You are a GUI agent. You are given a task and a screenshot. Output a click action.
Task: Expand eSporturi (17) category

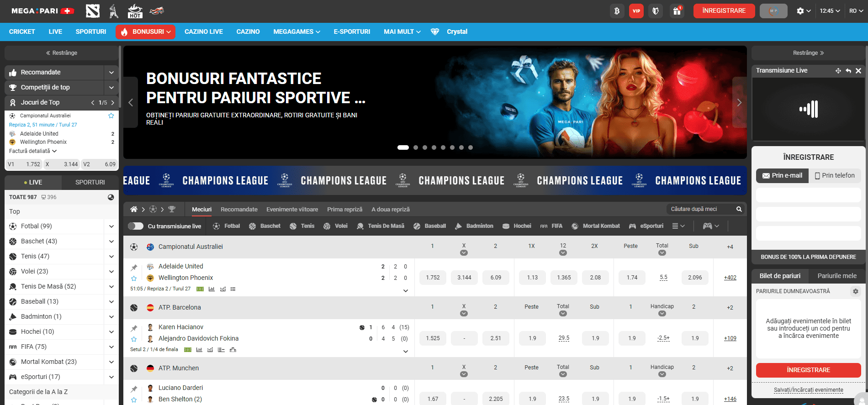pos(111,377)
